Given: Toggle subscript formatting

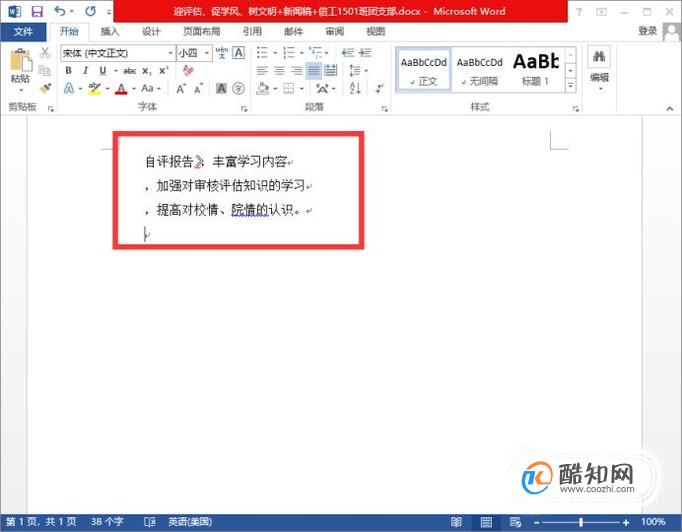Looking at the screenshot, I should [x=147, y=71].
